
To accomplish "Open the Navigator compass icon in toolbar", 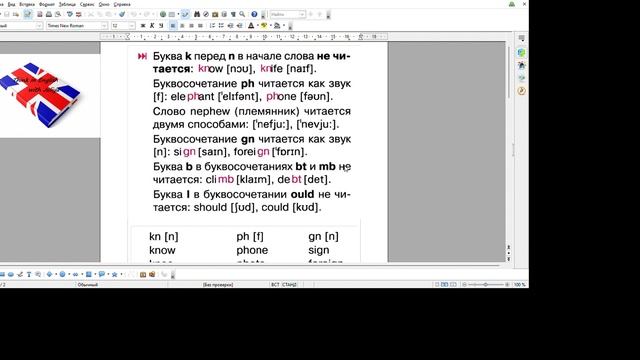I will [206, 14].
